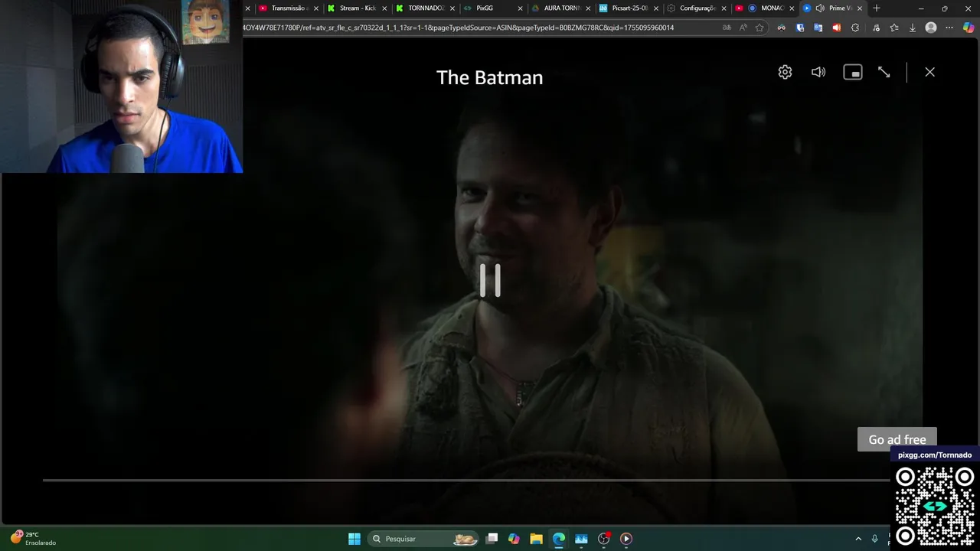Open Task View from the taskbar
Viewport: 980px width, 551px height.
492,539
